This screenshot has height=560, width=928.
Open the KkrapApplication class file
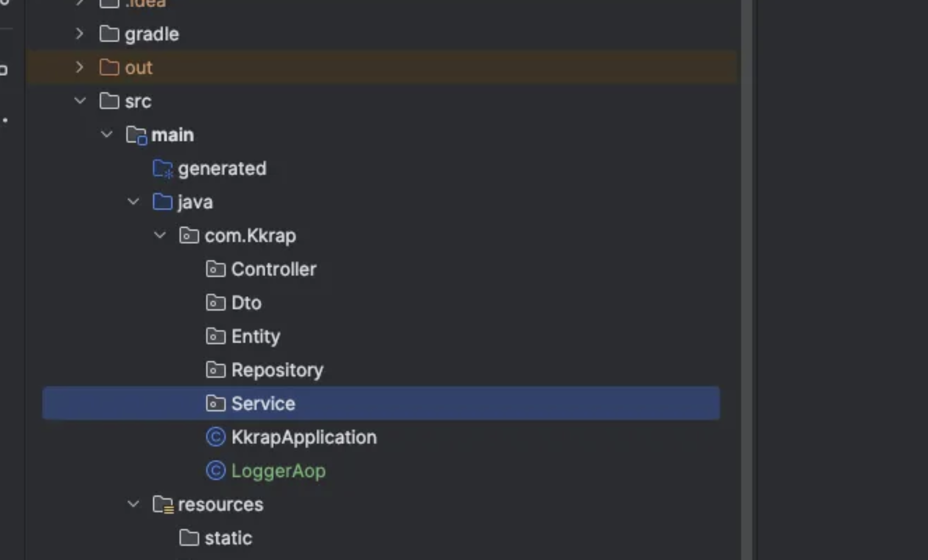(304, 437)
